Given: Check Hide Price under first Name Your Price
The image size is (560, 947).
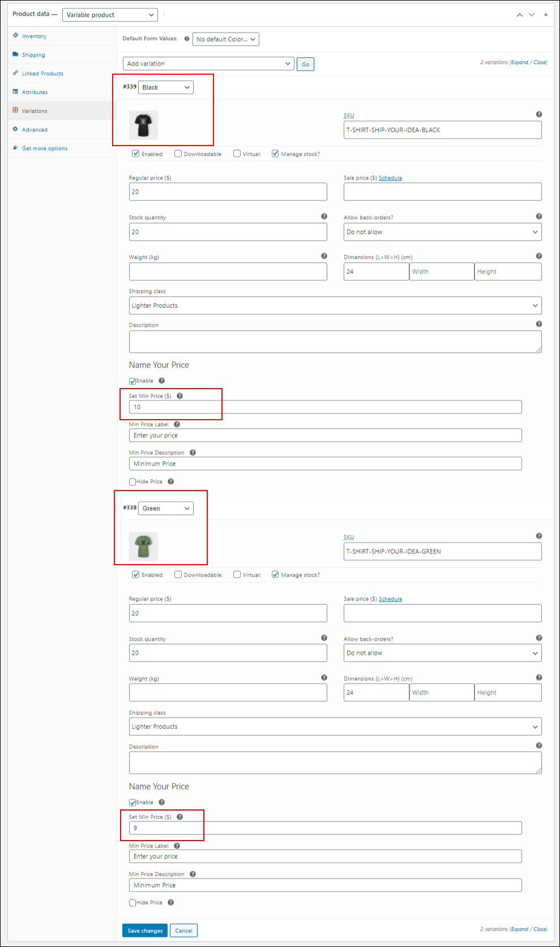Looking at the screenshot, I should 132,482.
